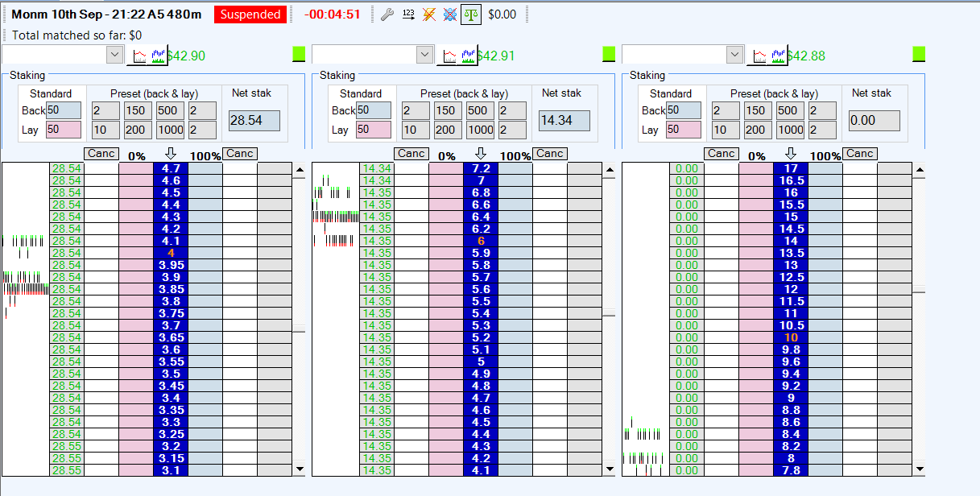Click Net stake field showing 14.34
The height and width of the screenshot is (496, 980).
pyautogui.click(x=564, y=121)
